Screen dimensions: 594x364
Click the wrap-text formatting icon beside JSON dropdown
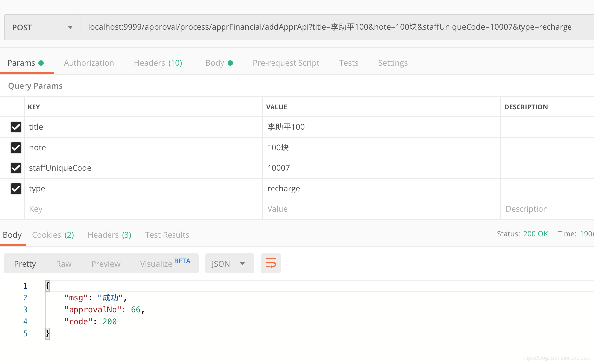point(271,263)
